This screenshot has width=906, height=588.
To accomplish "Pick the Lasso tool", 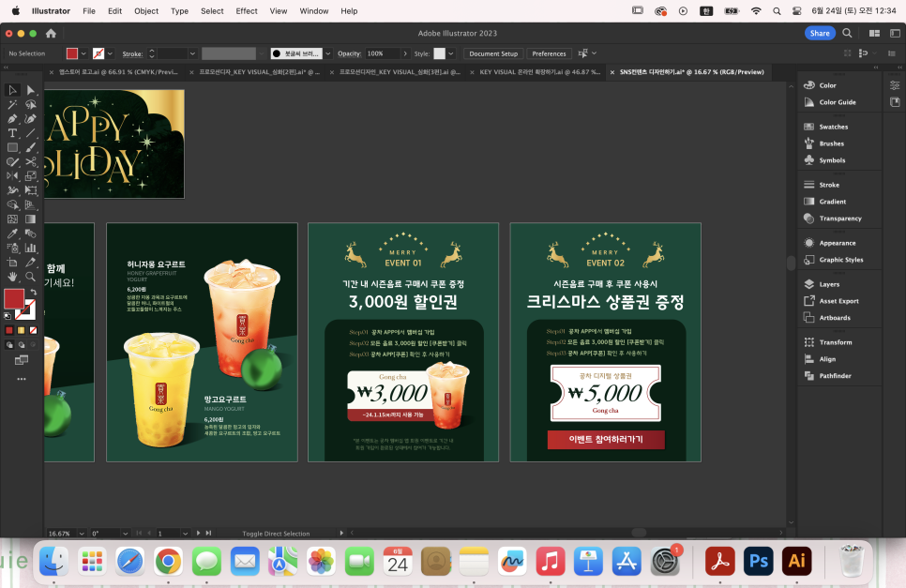I will coord(31,104).
